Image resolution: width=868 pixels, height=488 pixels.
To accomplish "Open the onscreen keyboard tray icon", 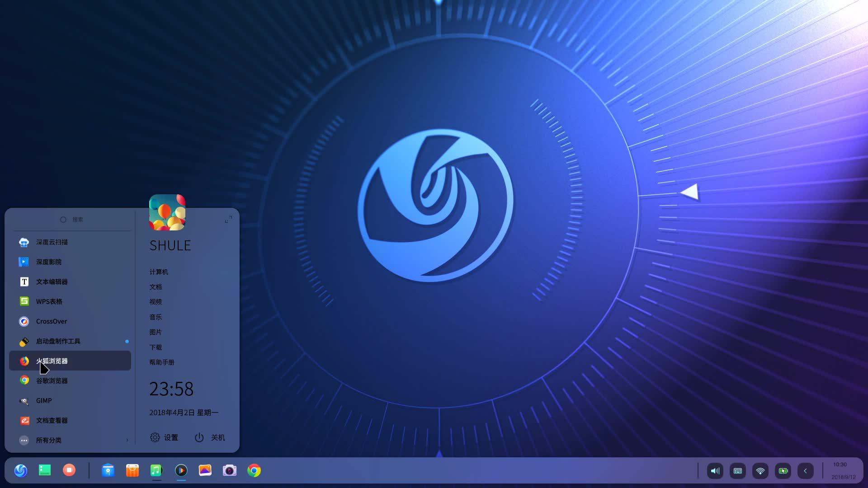I will [738, 471].
